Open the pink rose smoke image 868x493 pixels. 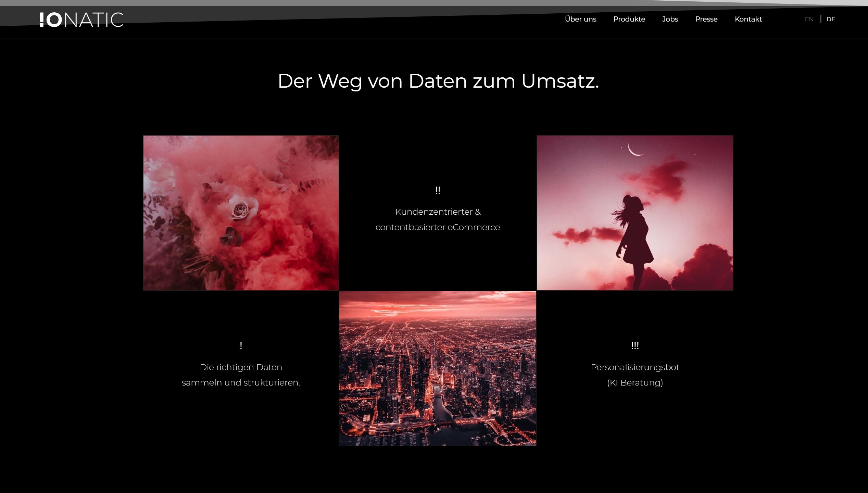241,213
